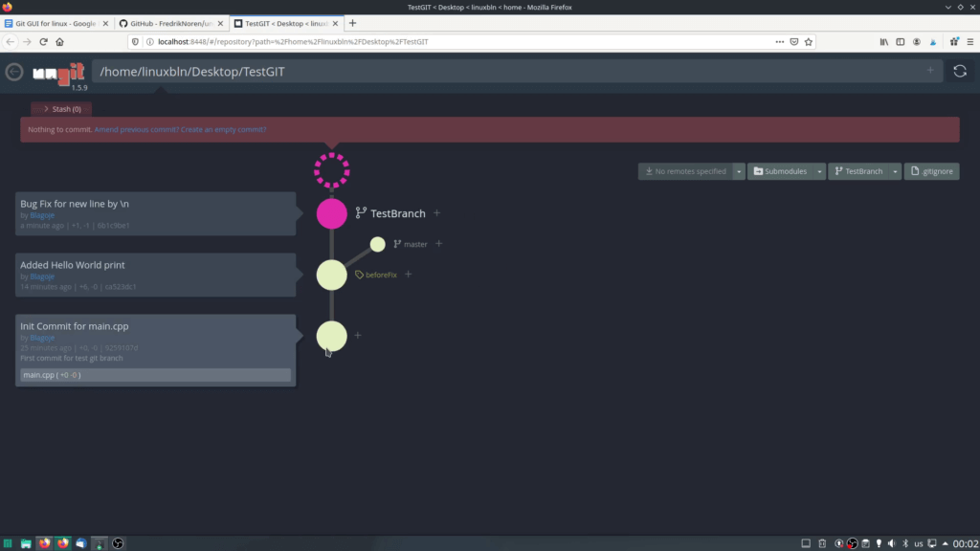
Task: Click the dashed pink working-tree node
Action: tap(332, 170)
